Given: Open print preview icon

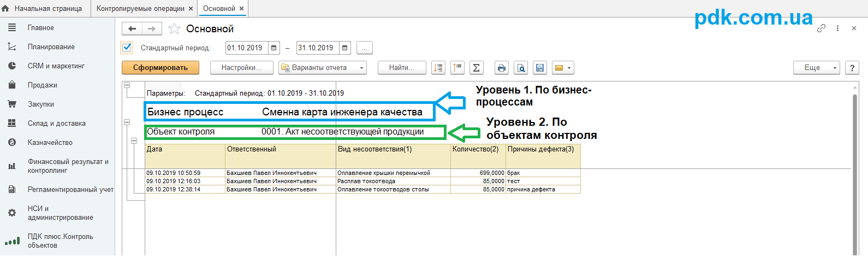Looking at the screenshot, I should point(521,68).
